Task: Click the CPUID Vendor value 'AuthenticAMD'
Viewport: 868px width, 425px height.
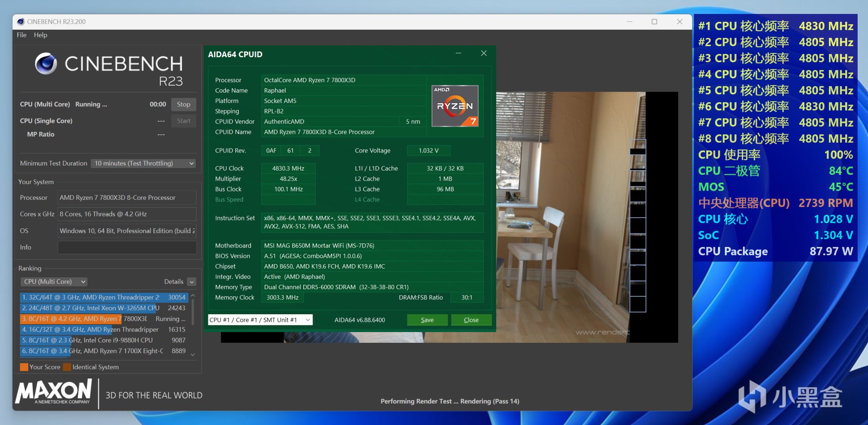Action: point(284,121)
